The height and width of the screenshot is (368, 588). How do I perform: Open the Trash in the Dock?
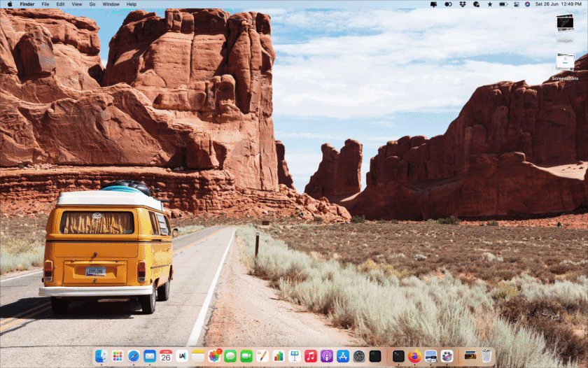[486, 356]
